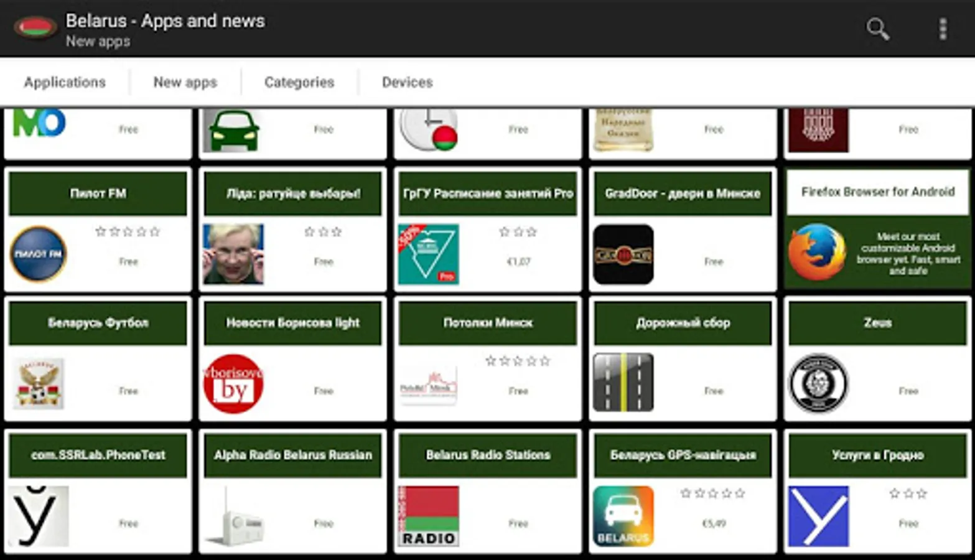Image resolution: width=975 pixels, height=560 pixels.
Task: Open the Firefox Browser for Android title
Action: [877, 192]
